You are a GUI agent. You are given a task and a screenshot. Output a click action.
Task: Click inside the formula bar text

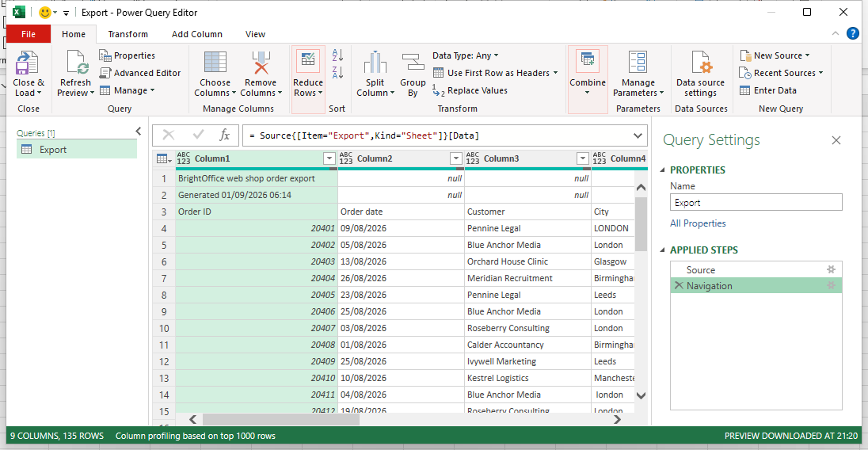tap(364, 135)
